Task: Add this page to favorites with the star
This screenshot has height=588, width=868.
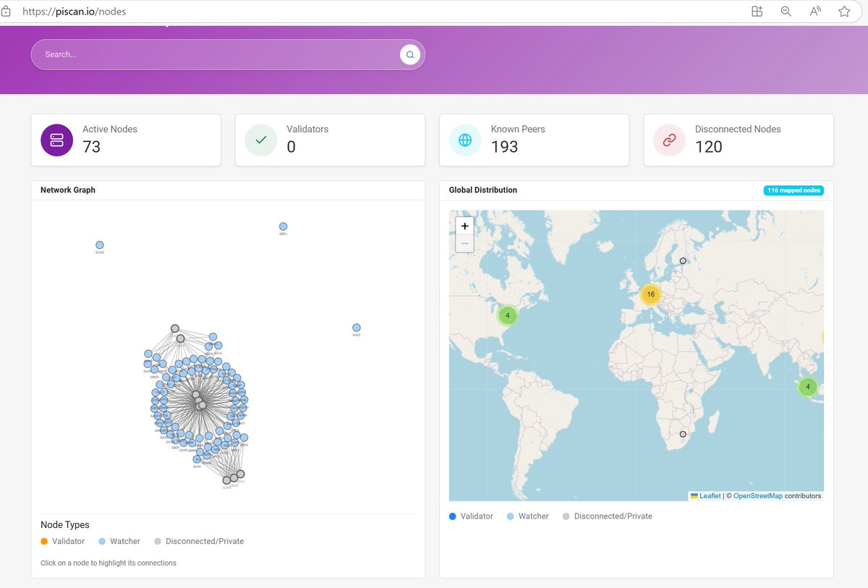Action: coord(844,12)
